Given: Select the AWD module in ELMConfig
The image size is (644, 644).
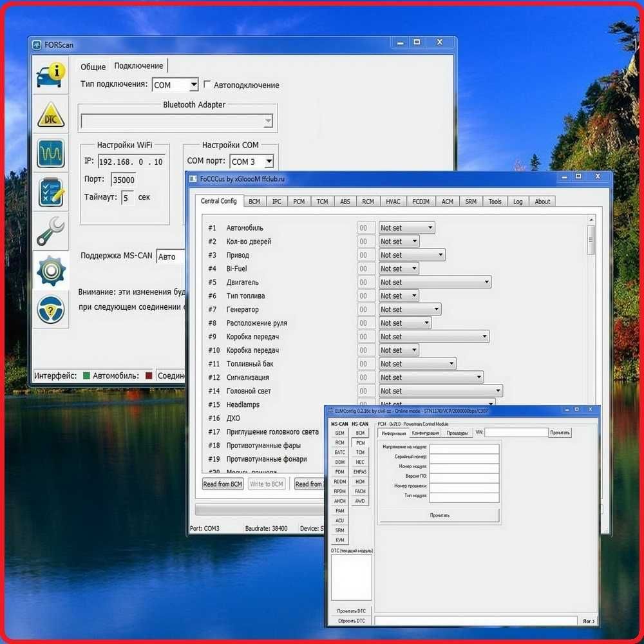Looking at the screenshot, I should tap(360, 501).
